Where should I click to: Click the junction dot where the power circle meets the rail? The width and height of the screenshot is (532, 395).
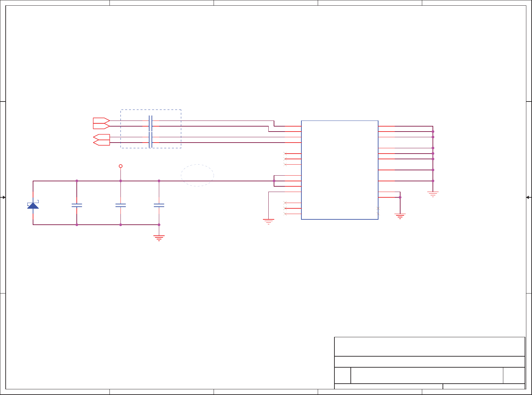pyautogui.click(x=120, y=181)
